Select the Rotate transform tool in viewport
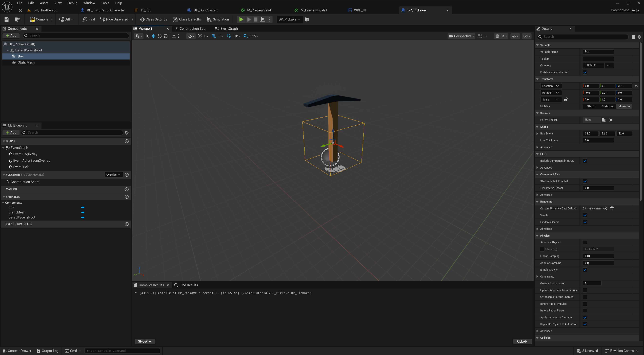Screen dimensions: 644x355 (159, 36)
